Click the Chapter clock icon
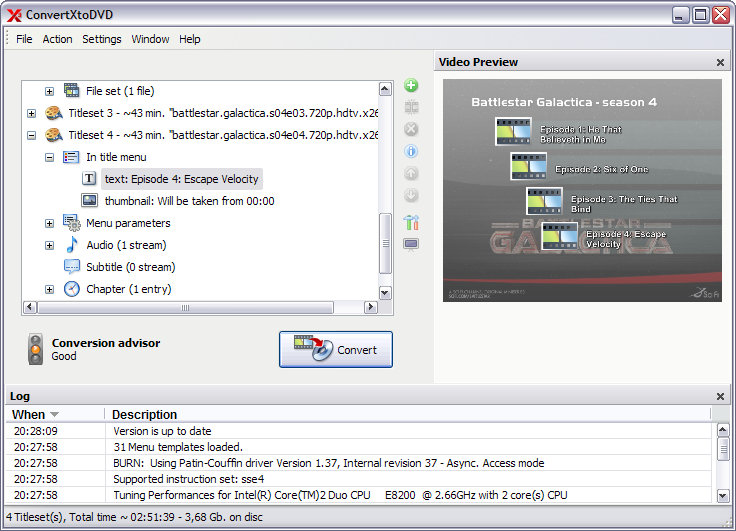This screenshot has width=736, height=531. [x=72, y=289]
